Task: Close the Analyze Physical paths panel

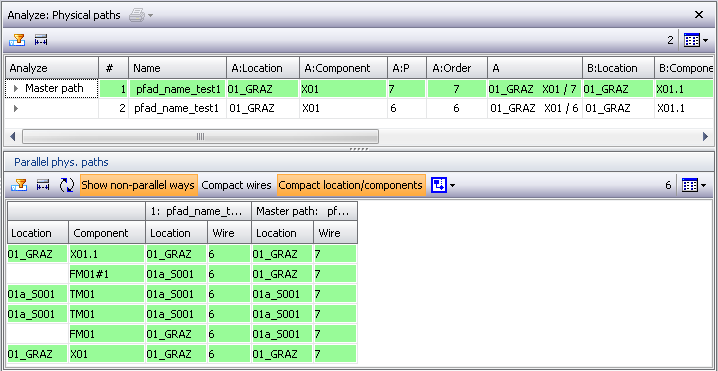Action: click(699, 15)
